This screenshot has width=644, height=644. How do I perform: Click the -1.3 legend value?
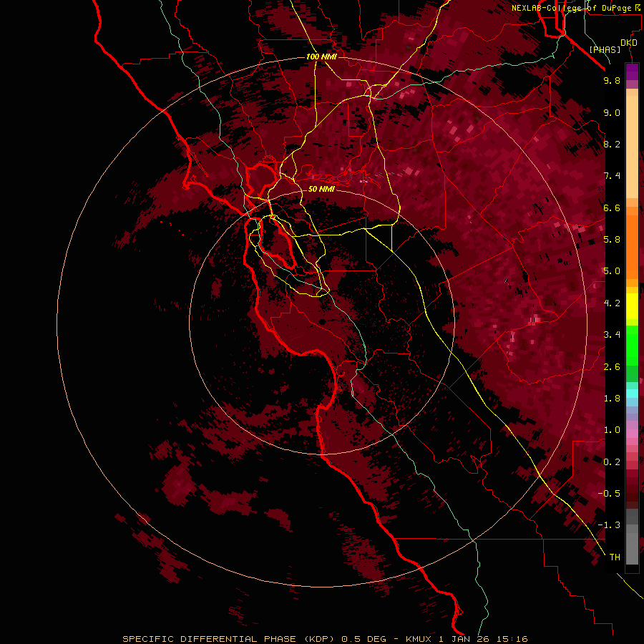tap(609, 525)
